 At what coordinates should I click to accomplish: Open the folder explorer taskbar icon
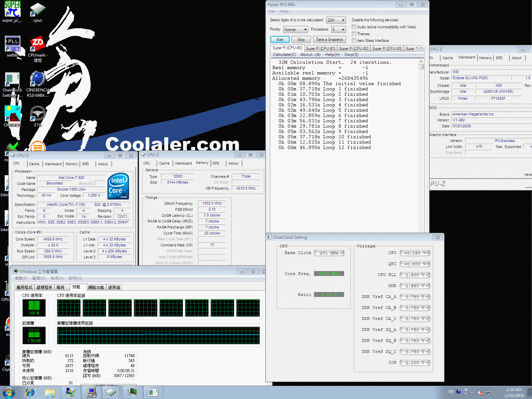point(50,393)
